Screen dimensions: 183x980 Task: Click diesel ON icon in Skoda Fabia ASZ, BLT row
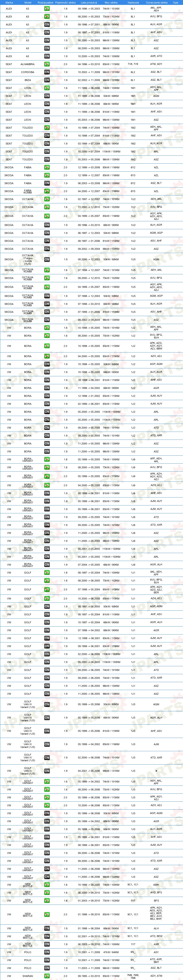[x=47, y=183]
